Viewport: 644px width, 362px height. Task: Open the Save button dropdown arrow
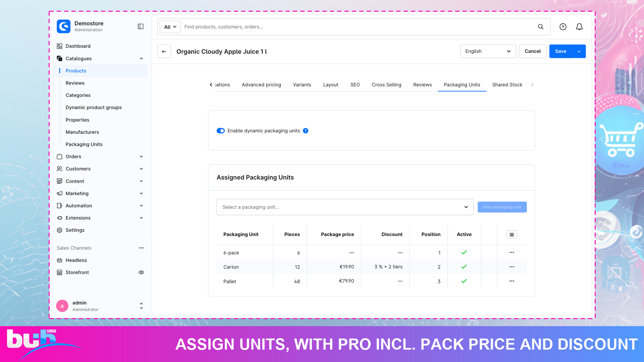click(x=579, y=51)
